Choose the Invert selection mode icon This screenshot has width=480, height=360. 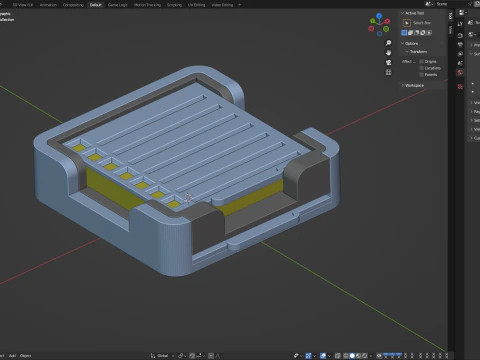pyautogui.click(x=423, y=33)
